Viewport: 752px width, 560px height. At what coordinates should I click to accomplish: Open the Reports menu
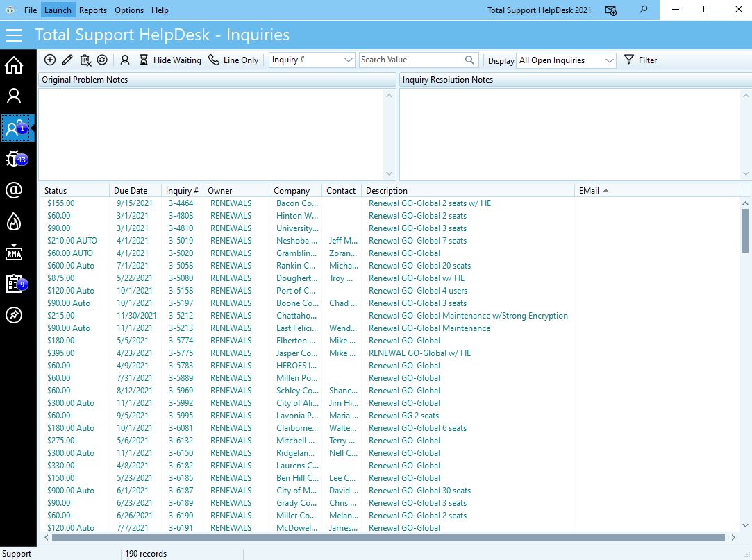pyautogui.click(x=93, y=10)
